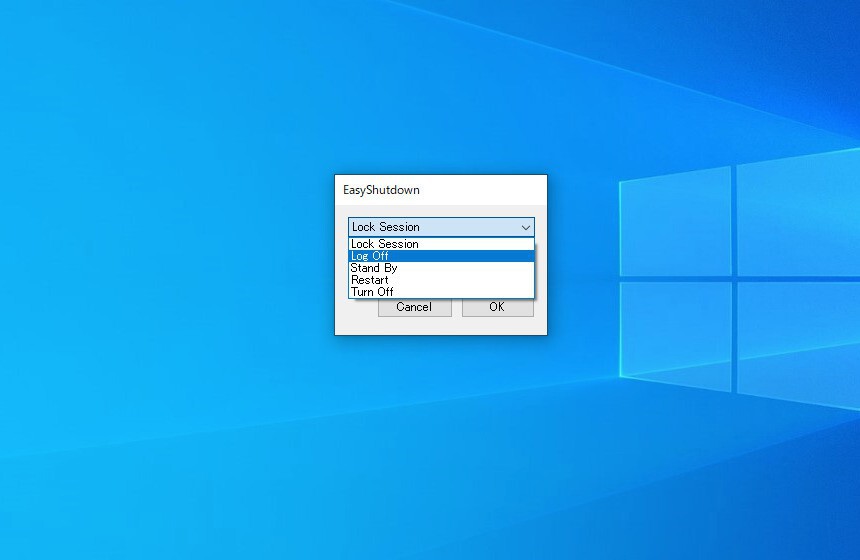The image size is (860, 560).
Task: Collapse the list using the dropdown chevron
Action: (525, 227)
